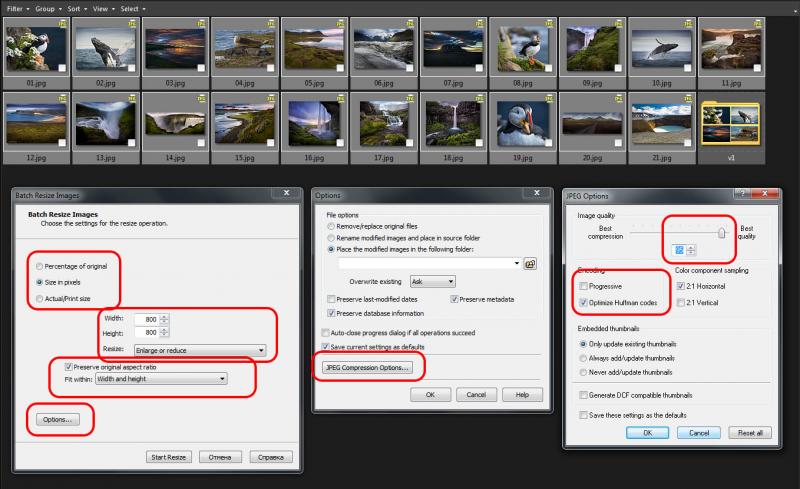Screen dimensions: 800x489
Task: Tick the selection box on 10.jpg thumbnail
Action: click(687, 68)
